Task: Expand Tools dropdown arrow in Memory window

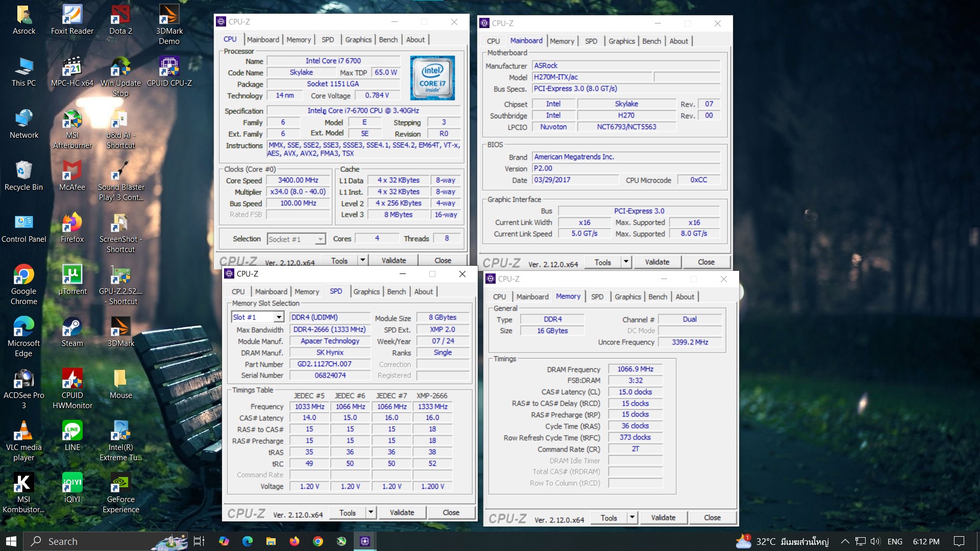Action: point(632,518)
